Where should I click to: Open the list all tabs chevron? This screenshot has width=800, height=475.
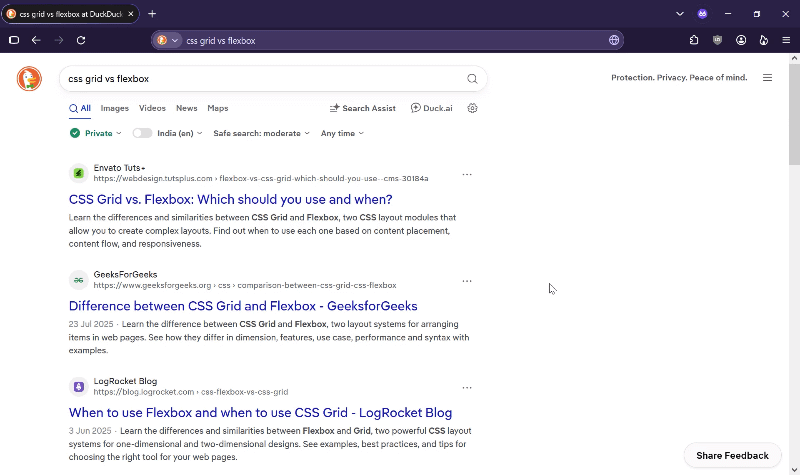(x=680, y=14)
